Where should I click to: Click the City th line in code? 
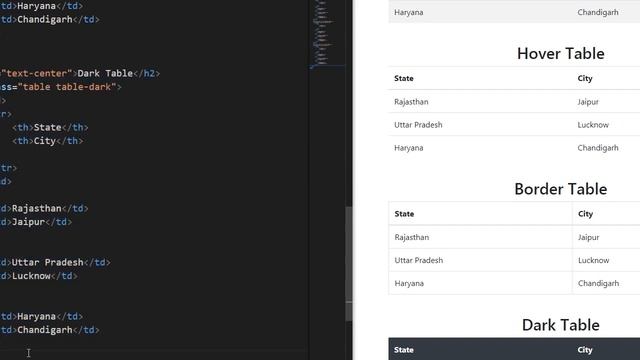click(47, 141)
